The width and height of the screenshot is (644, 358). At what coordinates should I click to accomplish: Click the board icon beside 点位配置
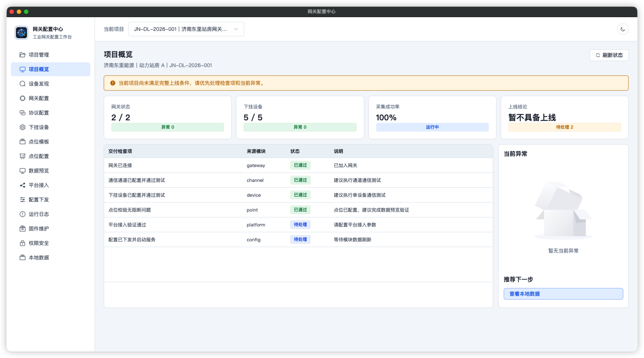tap(22, 156)
